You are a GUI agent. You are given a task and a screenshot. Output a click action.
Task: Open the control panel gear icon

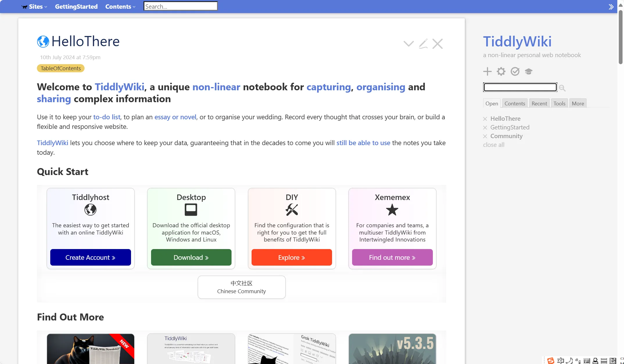501,71
